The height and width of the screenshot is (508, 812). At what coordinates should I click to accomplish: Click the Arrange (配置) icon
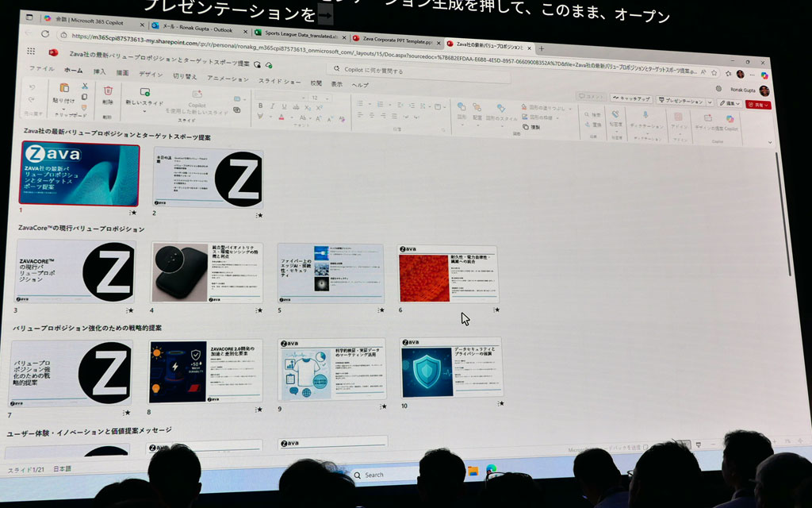coord(477,107)
